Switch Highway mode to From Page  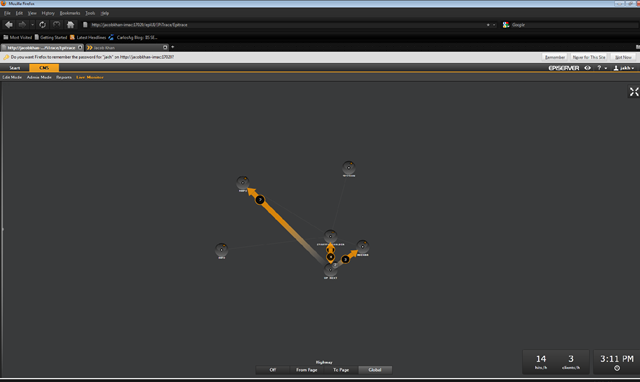coord(307,370)
